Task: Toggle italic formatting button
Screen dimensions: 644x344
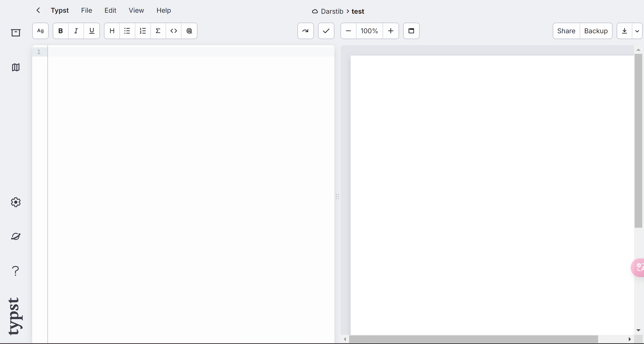Action: [76, 31]
